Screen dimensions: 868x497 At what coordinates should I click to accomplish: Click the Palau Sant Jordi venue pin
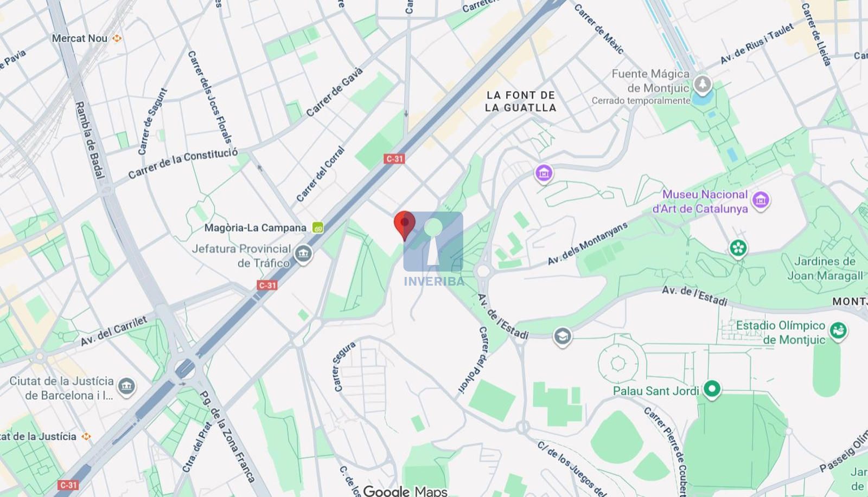tap(712, 389)
